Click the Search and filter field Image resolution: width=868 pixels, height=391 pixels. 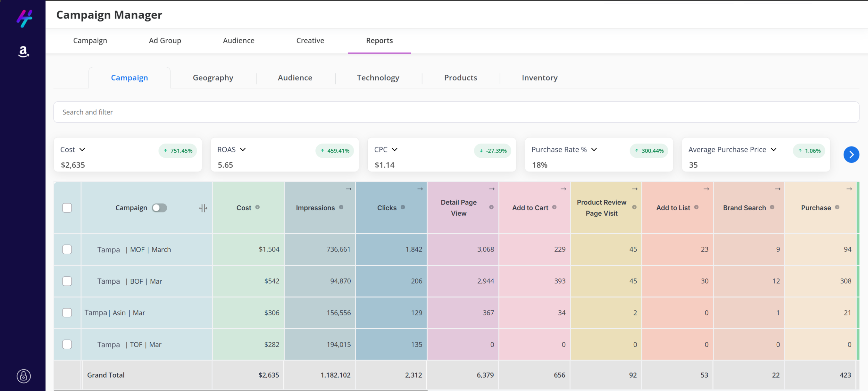click(456, 112)
